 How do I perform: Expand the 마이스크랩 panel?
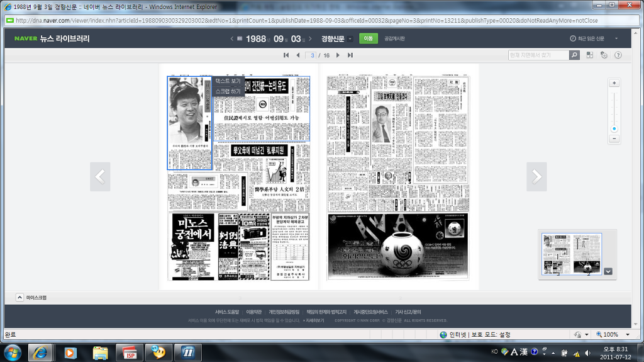point(19,297)
